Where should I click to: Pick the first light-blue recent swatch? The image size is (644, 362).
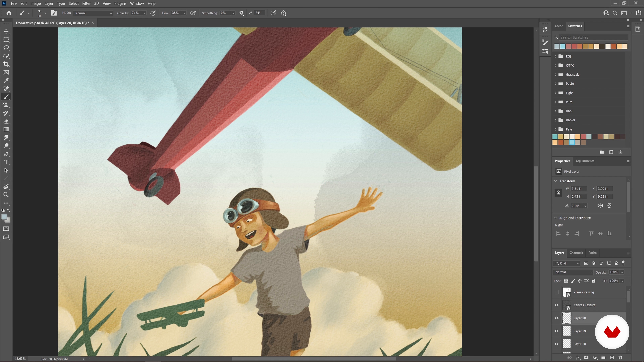coord(557,46)
